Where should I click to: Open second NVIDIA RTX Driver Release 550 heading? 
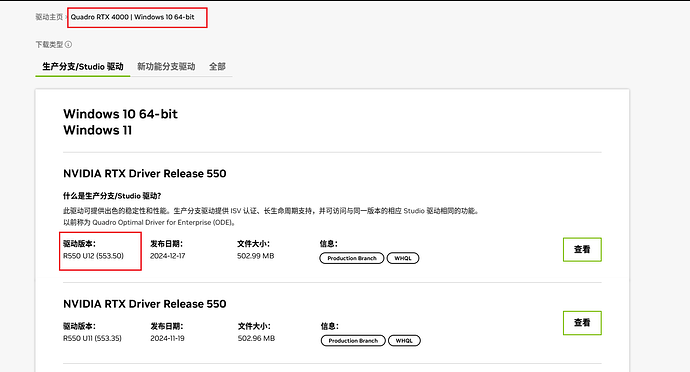click(x=145, y=304)
